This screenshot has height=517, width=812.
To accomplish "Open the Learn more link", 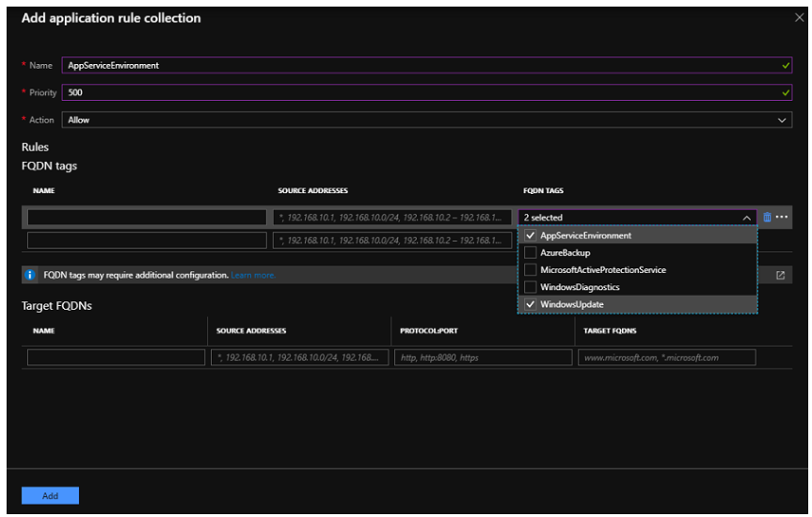I will click(x=253, y=275).
